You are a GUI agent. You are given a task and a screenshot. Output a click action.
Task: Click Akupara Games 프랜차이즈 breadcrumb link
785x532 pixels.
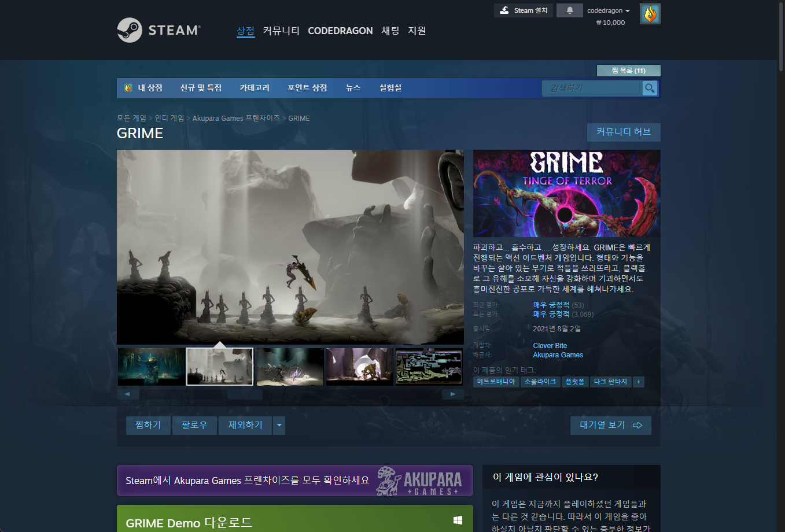coord(236,118)
